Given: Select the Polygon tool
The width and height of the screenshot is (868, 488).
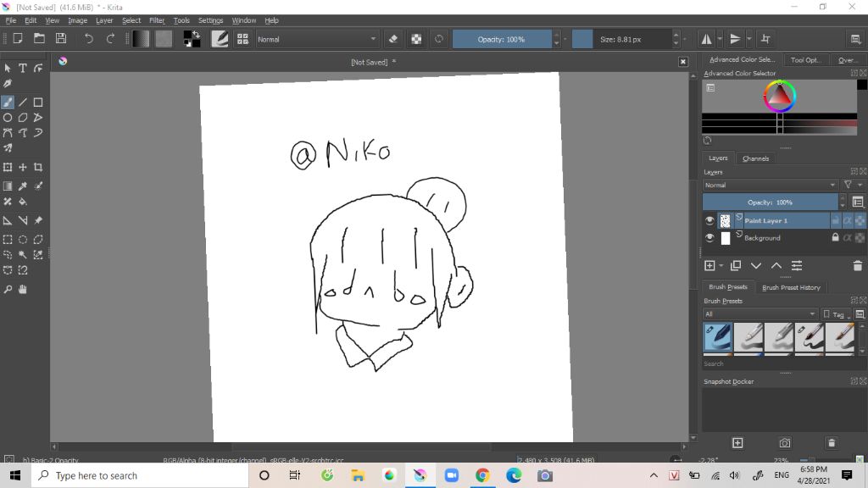Looking at the screenshot, I should coord(23,117).
